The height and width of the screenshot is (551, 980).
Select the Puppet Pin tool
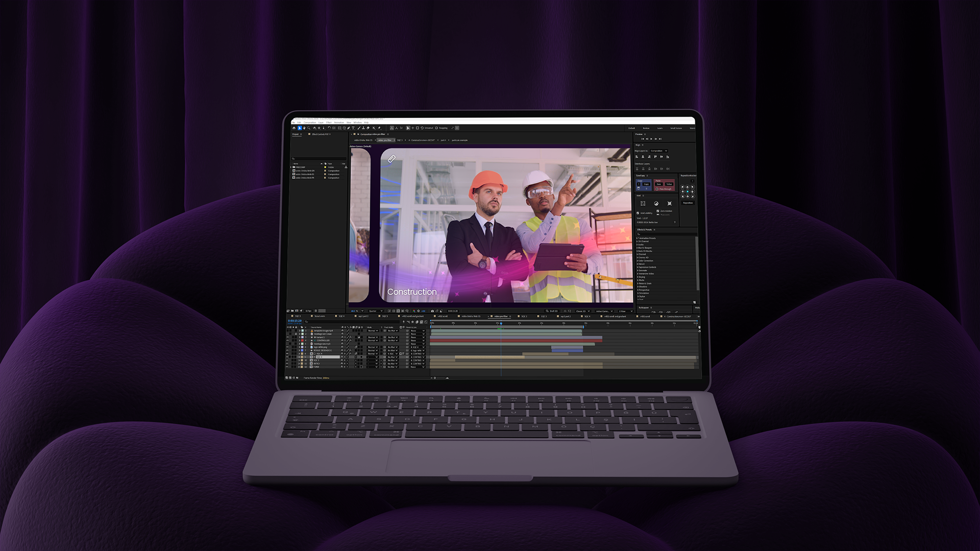click(x=379, y=128)
